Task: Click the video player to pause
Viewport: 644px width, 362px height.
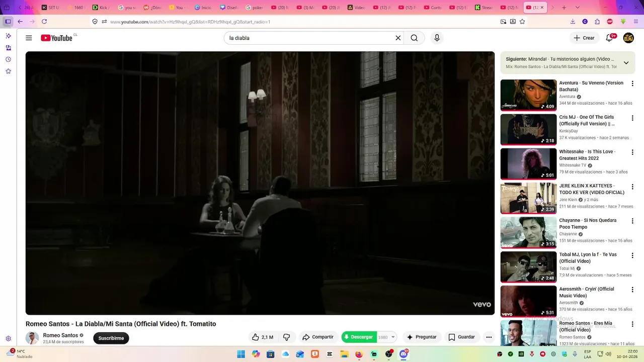Action: point(260,183)
